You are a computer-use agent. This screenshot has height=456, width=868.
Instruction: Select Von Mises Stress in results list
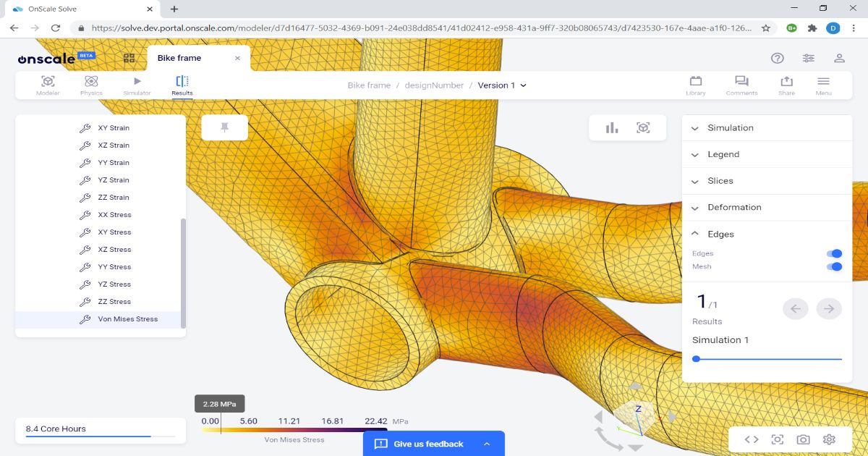[x=129, y=318]
